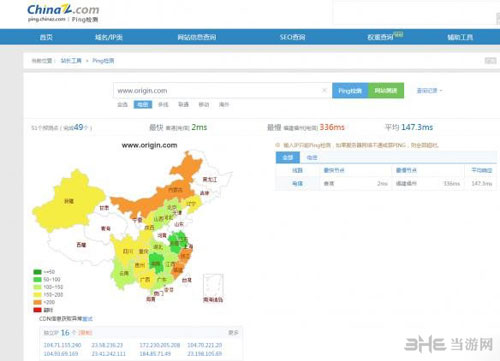Go to 站长工具 in the breadcrumb
Screen dimensions: 500x361
point(71,61)
